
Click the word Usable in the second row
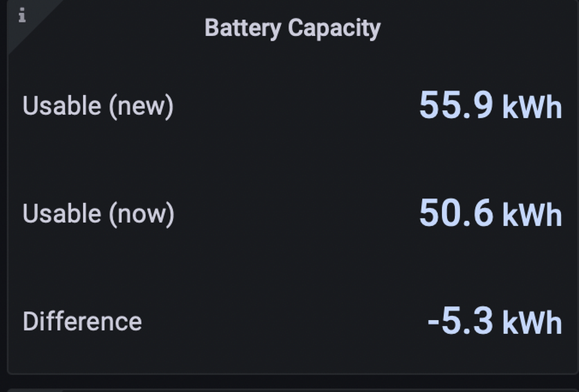pyautogui.click(x=61, y=213)
